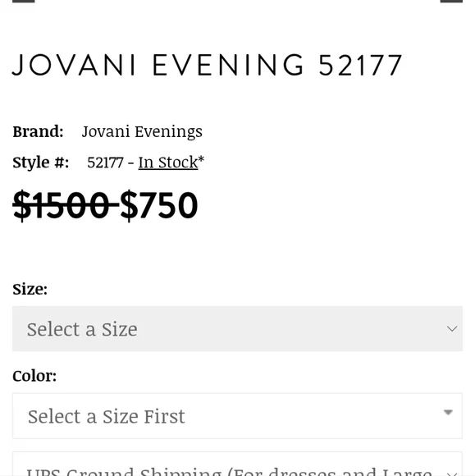
Task: Click the dark button at top right corner
Action: coord(451,1)
